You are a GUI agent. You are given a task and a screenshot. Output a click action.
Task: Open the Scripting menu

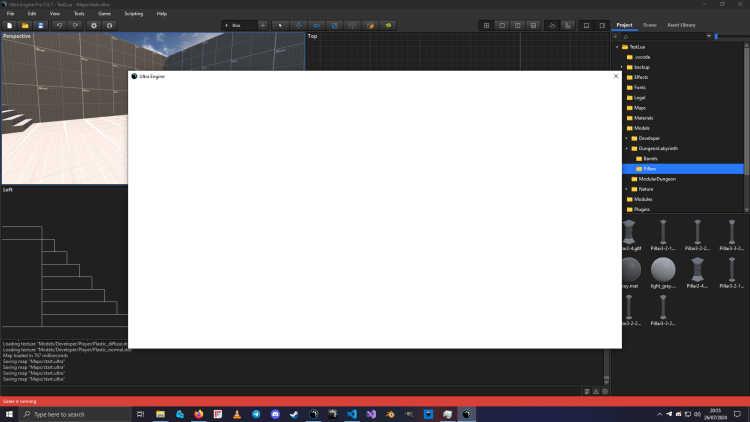click(133, 14)
